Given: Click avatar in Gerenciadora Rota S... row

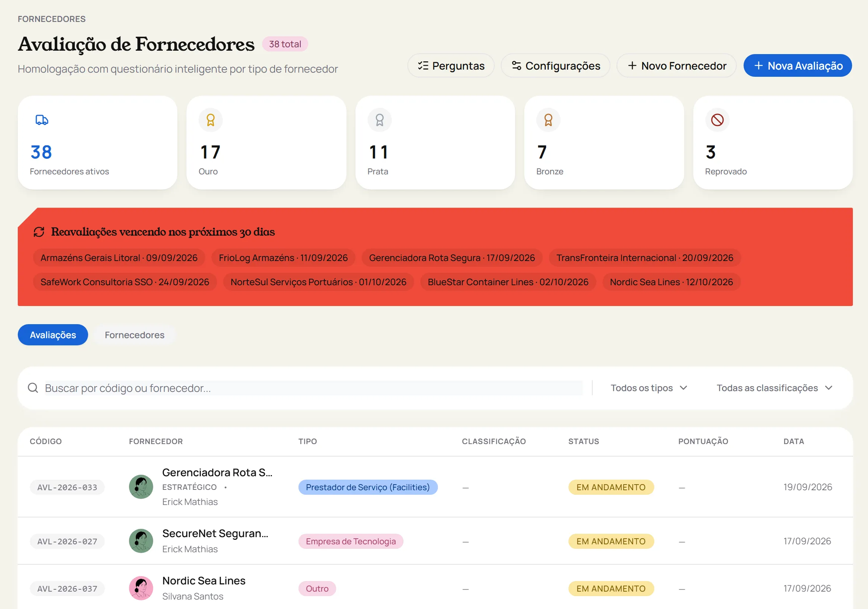Looking at the screenshot, I should pos(141,487).
